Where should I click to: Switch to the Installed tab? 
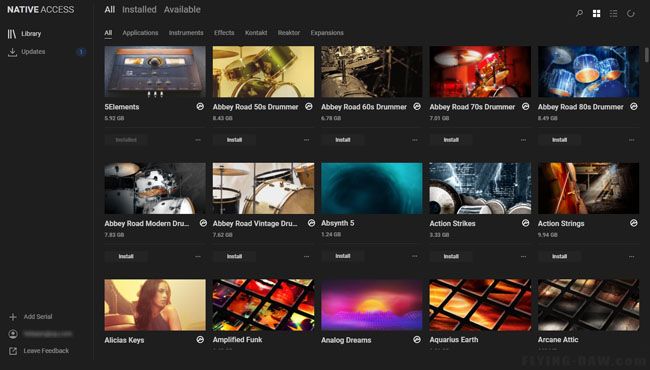coord(139,10)
